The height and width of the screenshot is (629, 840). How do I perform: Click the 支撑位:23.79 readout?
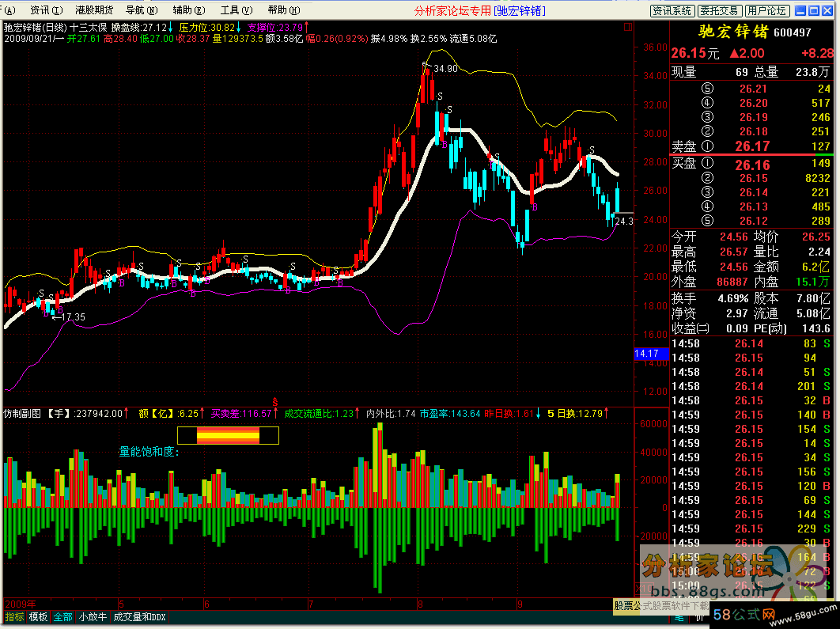[278, 28]
